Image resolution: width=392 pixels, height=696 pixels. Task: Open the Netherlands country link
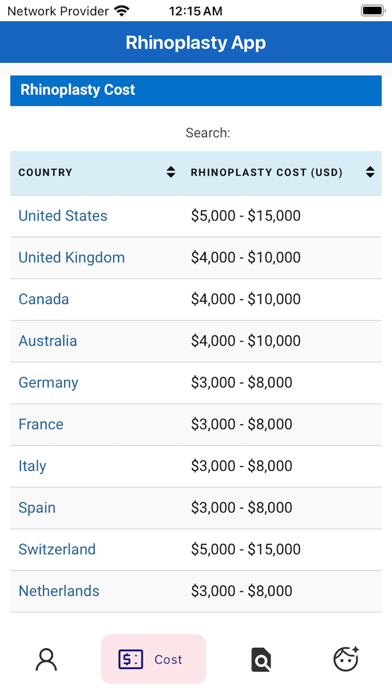pyautogui.click(x=59, y=591)
